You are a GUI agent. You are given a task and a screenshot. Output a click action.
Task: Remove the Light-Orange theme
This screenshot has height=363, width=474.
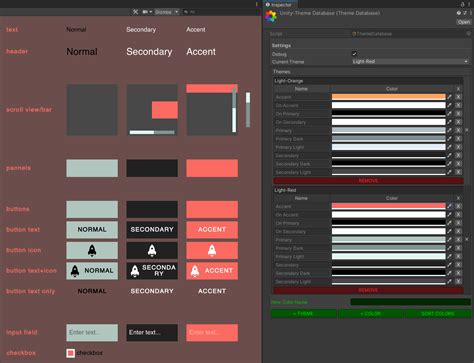368,181
